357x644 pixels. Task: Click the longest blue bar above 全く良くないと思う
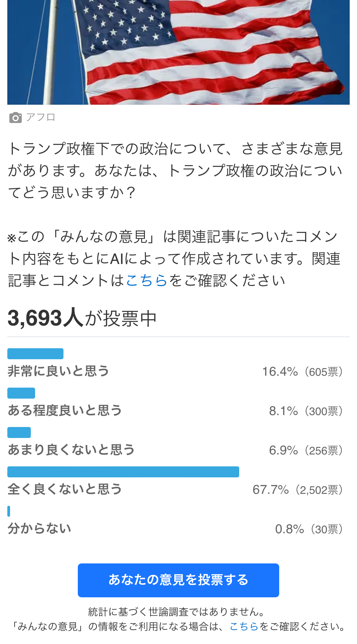point(123,472)
